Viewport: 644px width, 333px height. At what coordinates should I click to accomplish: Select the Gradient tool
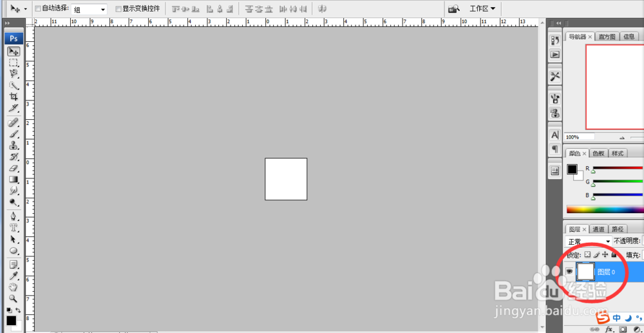click(14, 179)
